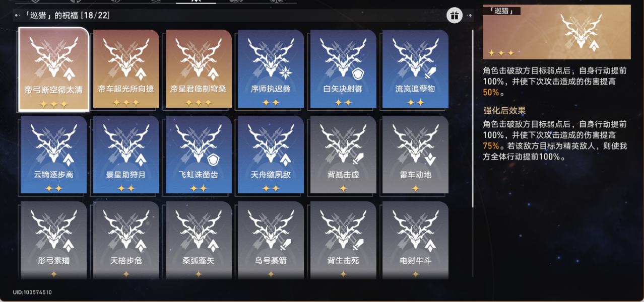This screenshot has height=302, width=644.
Task: Select the 白矢决射御 shield blessing
Action: (x=343, y=69)
